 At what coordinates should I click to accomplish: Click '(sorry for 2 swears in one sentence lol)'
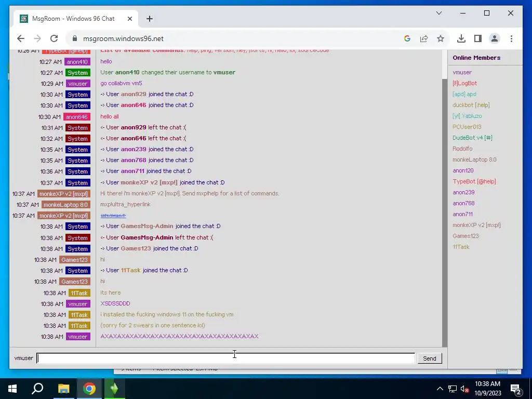[153, 325]
